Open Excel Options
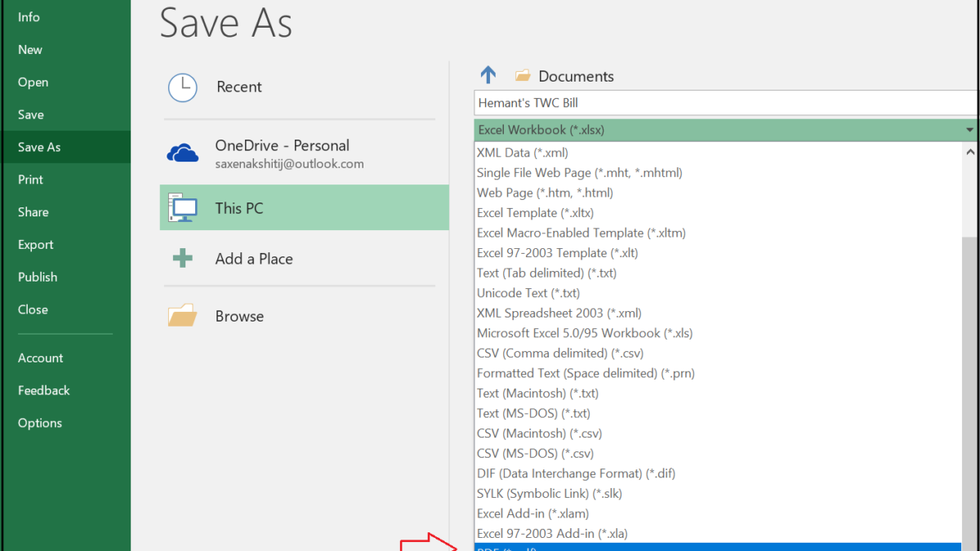 coord(40,423)
